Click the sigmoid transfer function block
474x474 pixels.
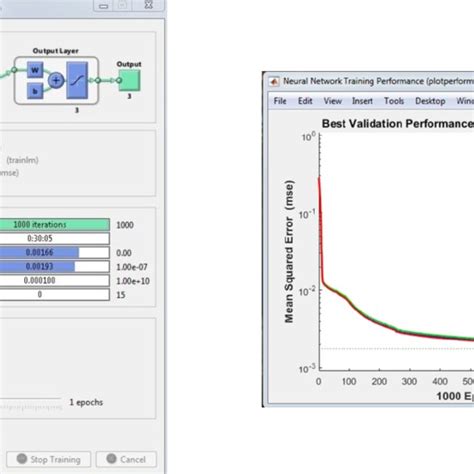[77, 80]
